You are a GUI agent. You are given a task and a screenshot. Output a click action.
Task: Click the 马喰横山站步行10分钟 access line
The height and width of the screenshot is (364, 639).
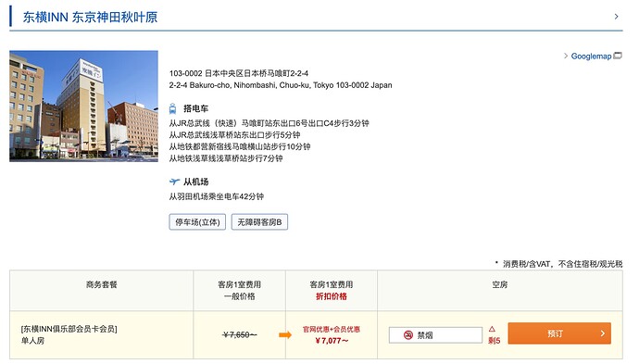coord(240,146)
